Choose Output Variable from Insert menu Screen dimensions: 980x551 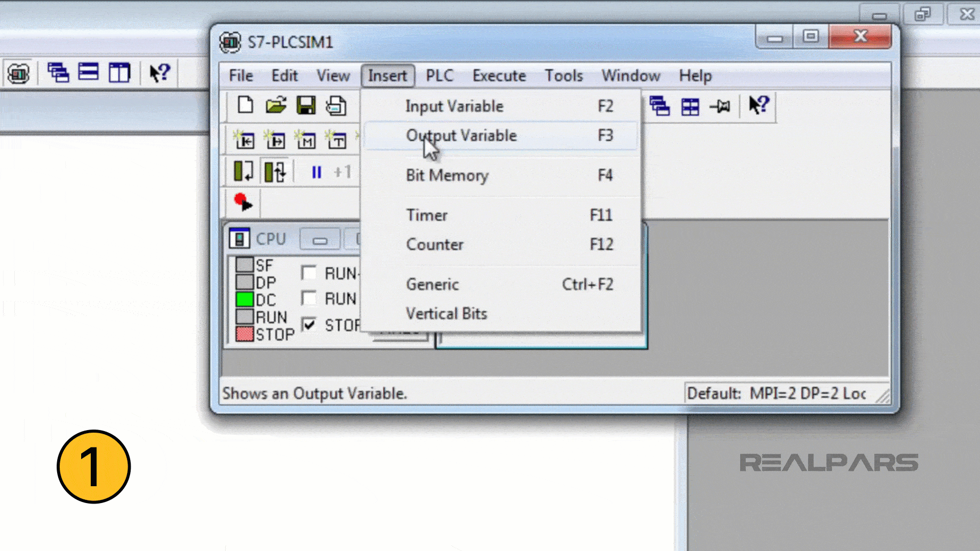pos(501,136)
